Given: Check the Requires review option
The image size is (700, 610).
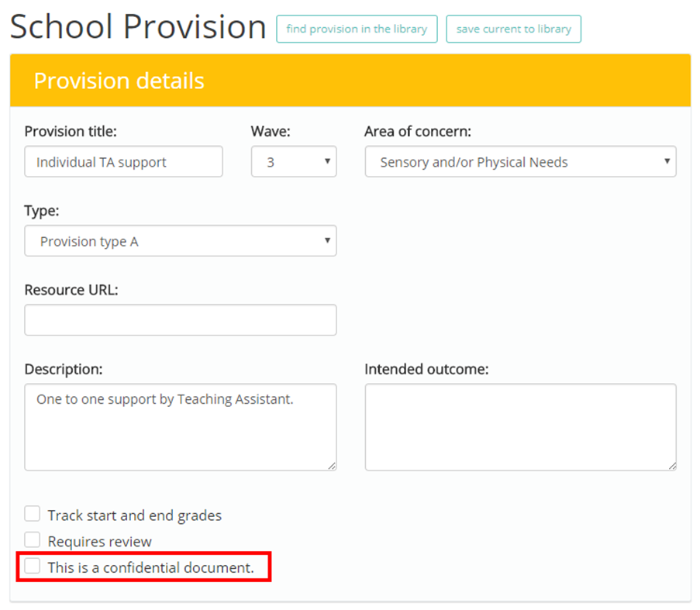Looking at the screenshot, I should click(x=32, y=539).
